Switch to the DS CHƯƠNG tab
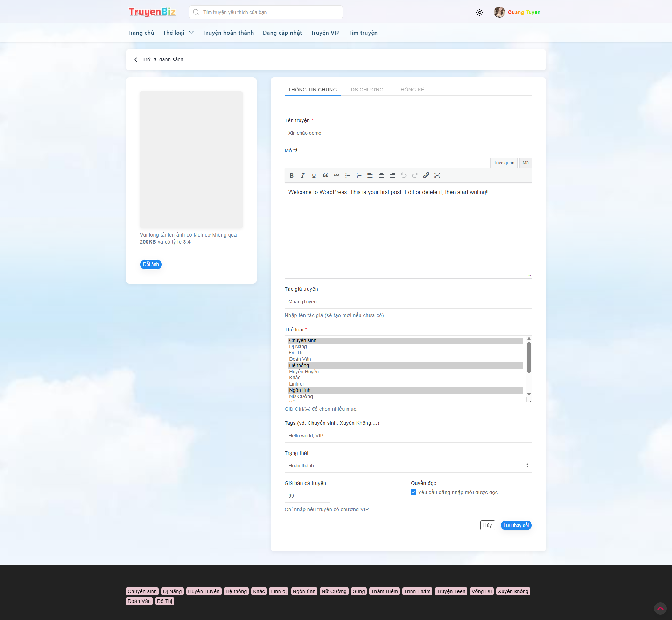Screen dimensions: 672x620 coord(367,90)
